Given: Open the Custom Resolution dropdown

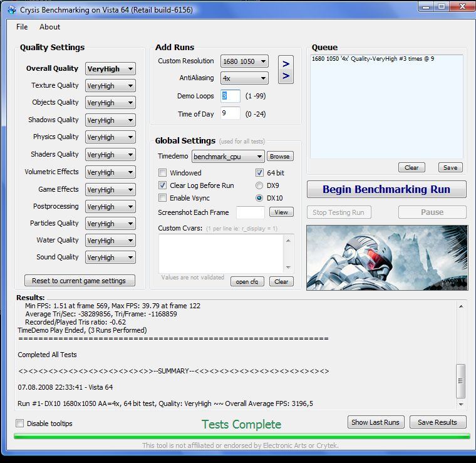Looking at the screenshot, I should click(244, 61).
